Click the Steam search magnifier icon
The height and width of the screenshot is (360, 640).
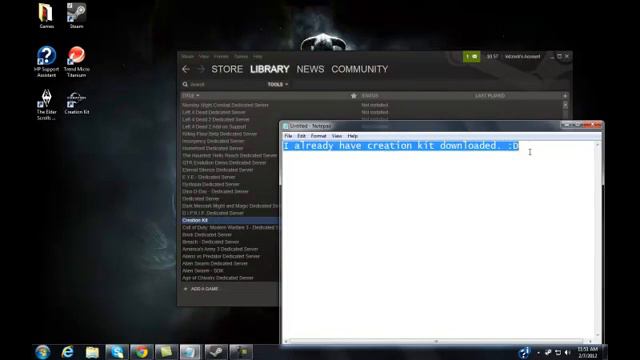click(185, 84)
